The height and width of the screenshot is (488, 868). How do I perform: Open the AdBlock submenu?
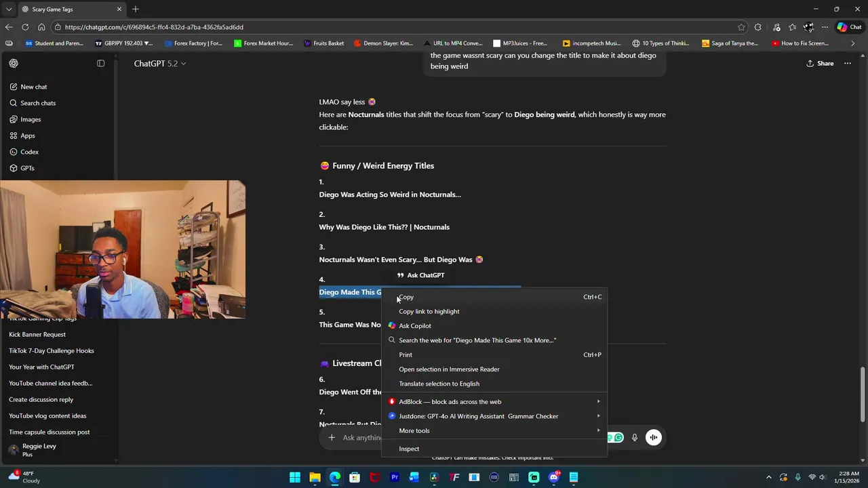coord(494,402)
